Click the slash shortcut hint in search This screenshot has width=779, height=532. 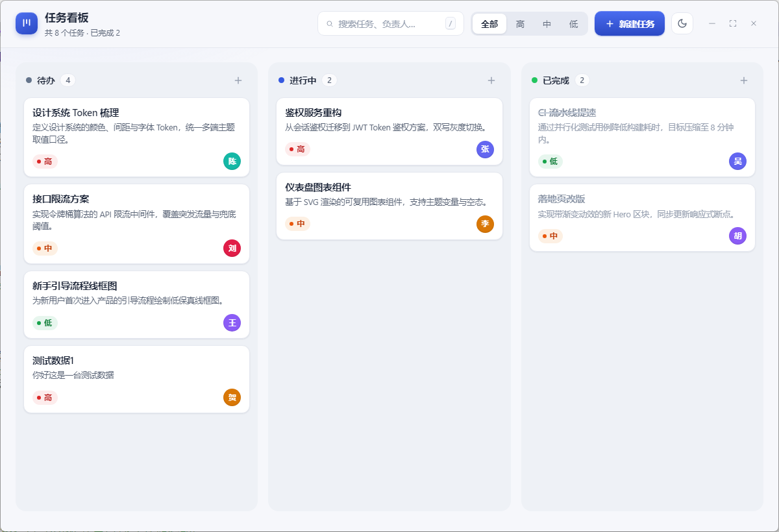click(x=451, y=24)
